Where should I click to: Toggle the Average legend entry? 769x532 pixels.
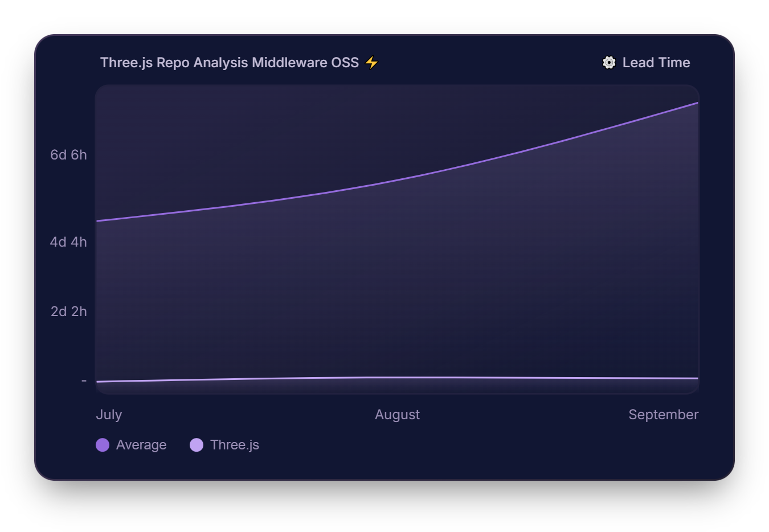(x=131, y=445)
